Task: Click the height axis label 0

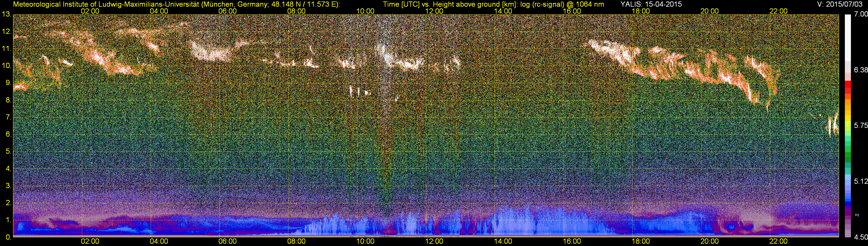Action: point(8,237)
